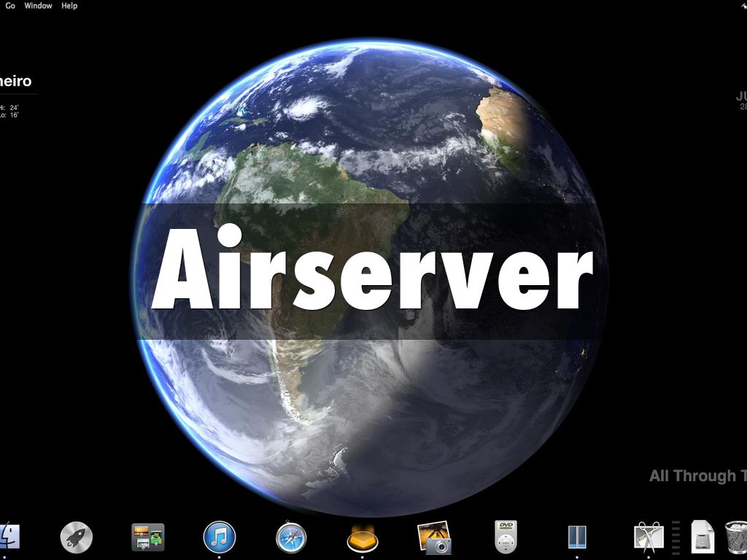Open Finder from the dock
The image size is (747, 560).
[x=9, y=537]
